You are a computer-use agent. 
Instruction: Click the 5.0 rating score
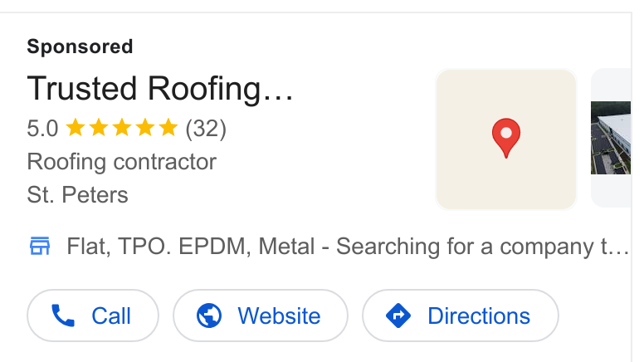(42, 129)
